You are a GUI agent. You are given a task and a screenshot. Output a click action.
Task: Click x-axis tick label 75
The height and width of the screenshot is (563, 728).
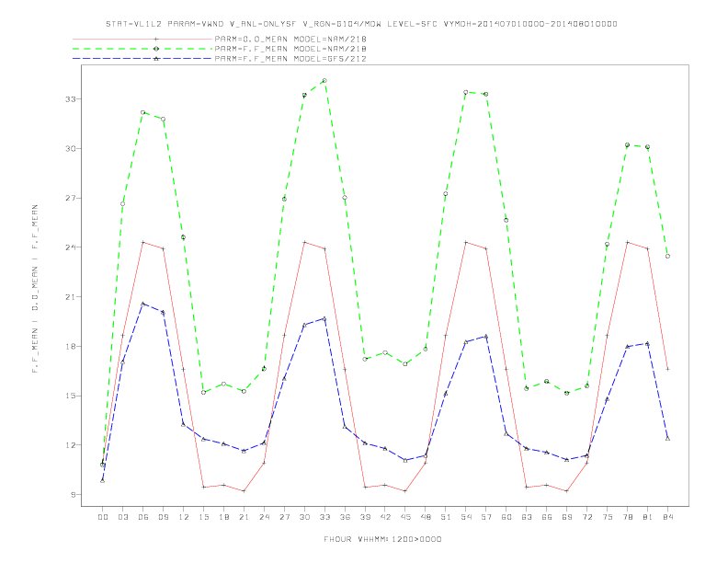608,517
